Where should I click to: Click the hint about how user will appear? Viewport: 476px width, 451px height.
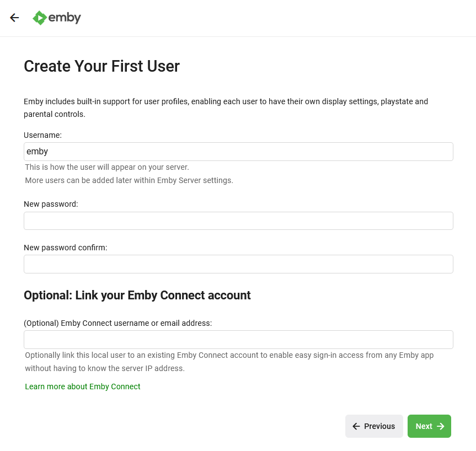click(x=107, y=167)
